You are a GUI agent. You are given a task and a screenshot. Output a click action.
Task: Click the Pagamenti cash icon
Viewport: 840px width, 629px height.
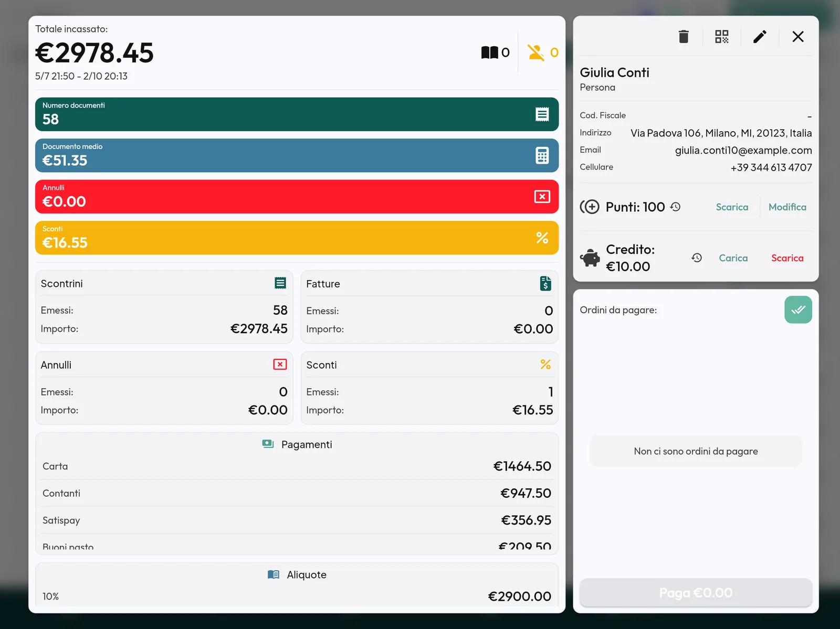[268, 444]
